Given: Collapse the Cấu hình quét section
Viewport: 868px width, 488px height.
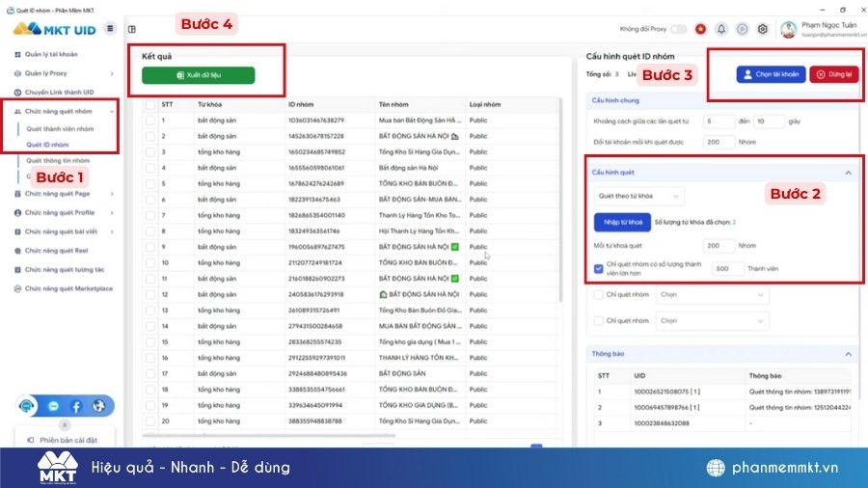Looking at the screenshot, I should tap(848, 173).
